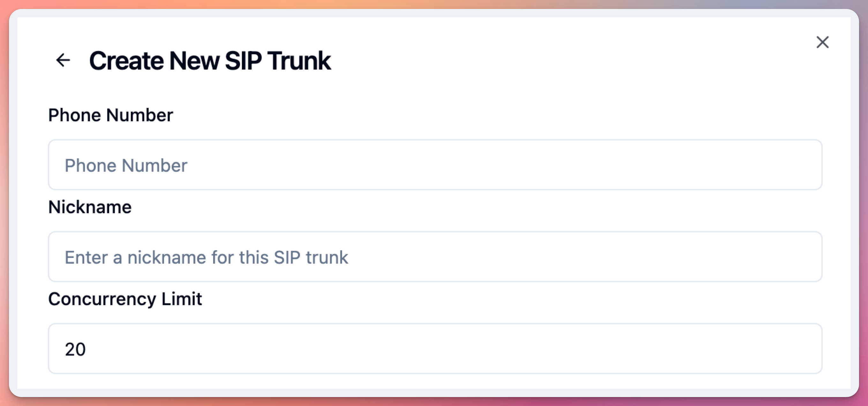Click the Phone Number field label
This screenshot has height=406, width=868.
pos(110,115)
